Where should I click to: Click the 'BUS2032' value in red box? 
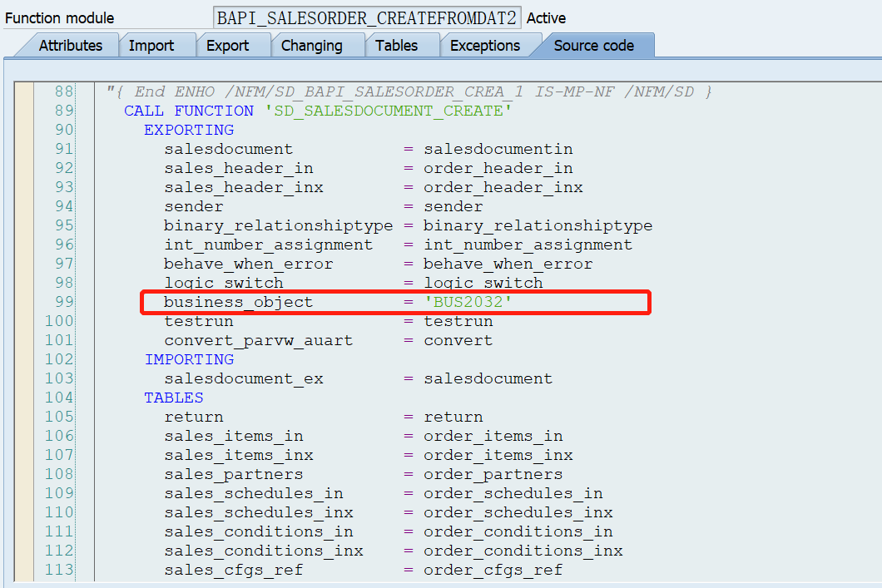click(x=465, y=302)
